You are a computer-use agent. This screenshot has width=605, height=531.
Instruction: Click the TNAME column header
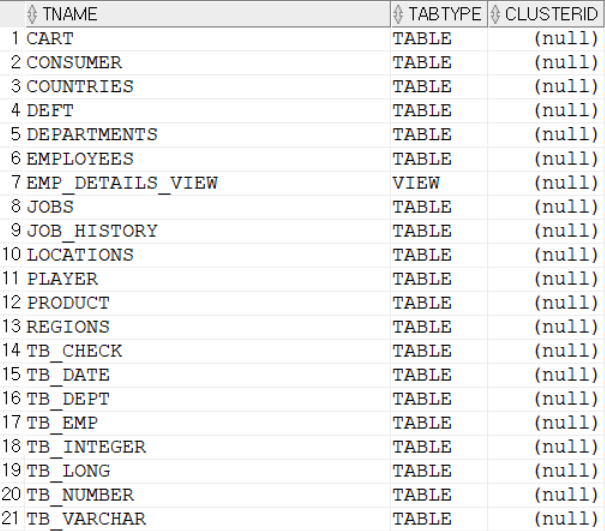click(208, 14)
